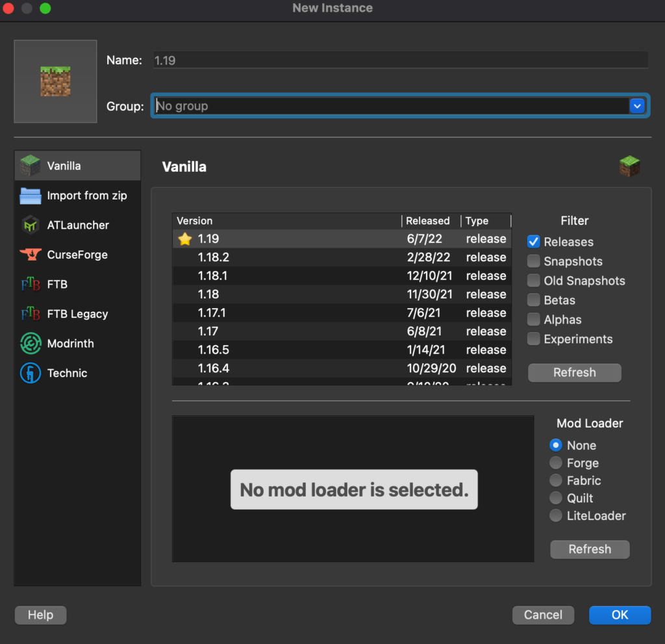
Task: Click the gold star beside version 1.19
Action: click(x=185, y=239)
